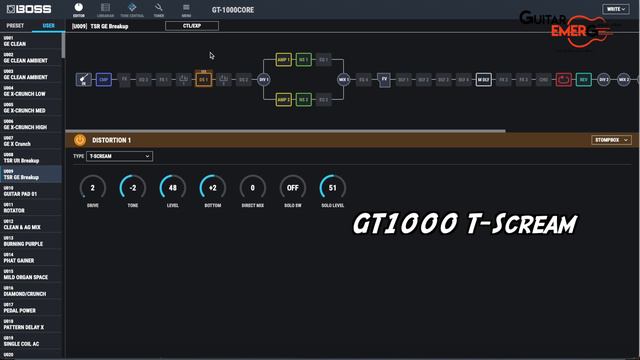Image resolution: width=640 pixels, height=360 pixels.
Task: Select patch U008 TSR UK Breakup
Action: click(31, 158)
